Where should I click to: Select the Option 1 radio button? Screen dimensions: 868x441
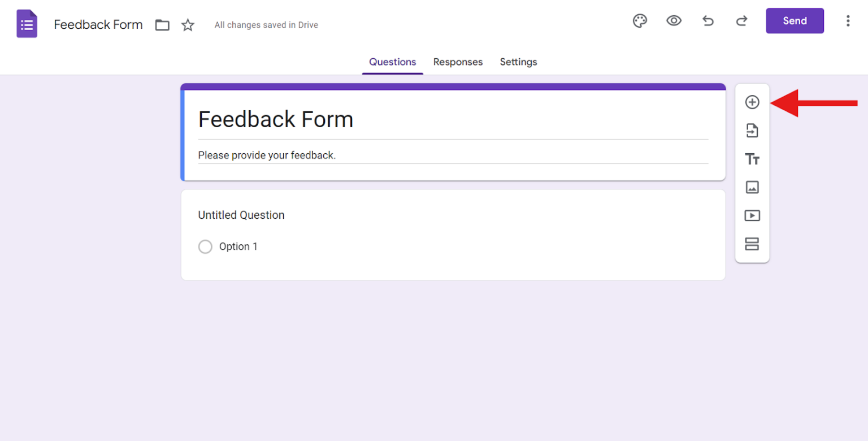[x=205, y=247]
